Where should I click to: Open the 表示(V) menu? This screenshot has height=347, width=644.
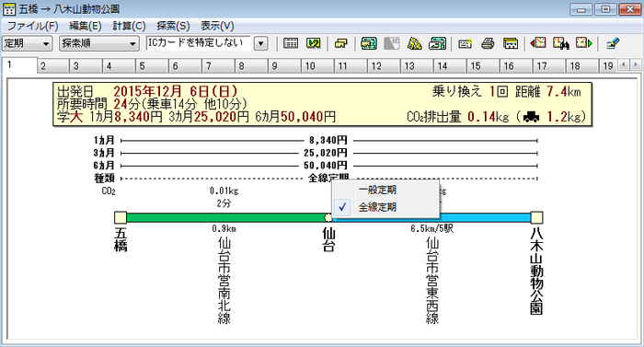point(217,26)
